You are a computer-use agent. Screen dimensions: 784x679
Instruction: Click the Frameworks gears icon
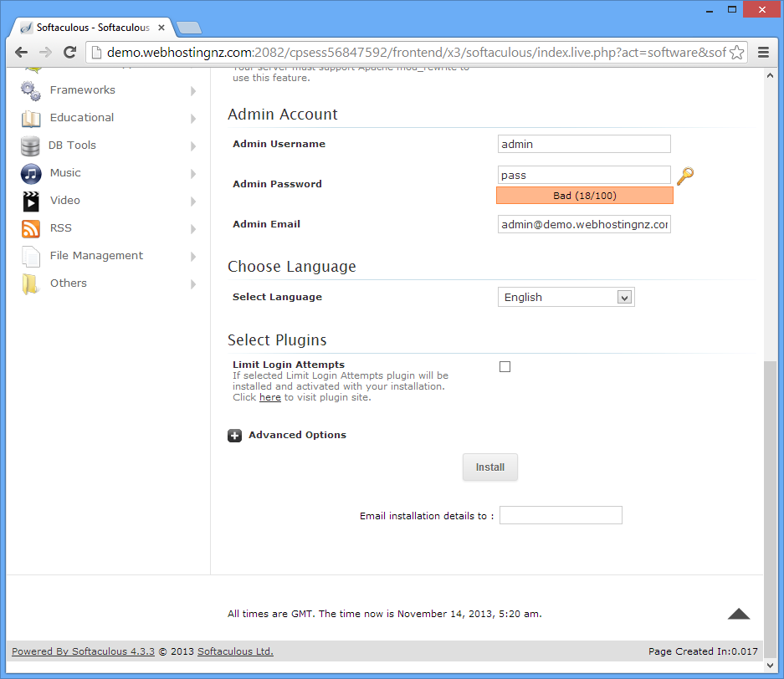point(31,90)
